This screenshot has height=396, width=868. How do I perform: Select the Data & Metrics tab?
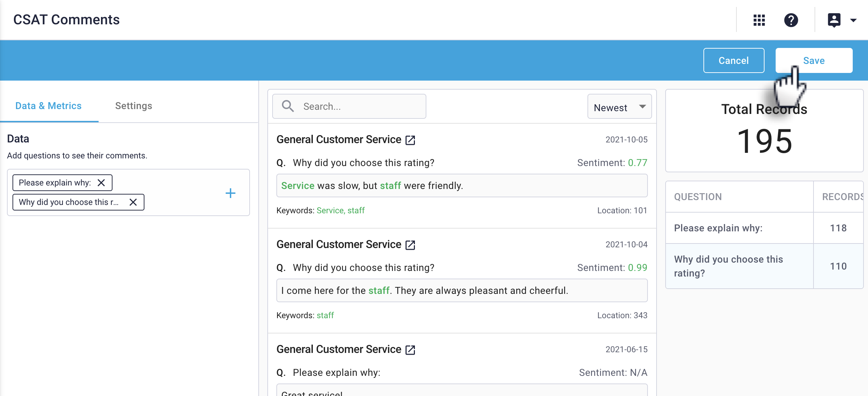(48, 106)
